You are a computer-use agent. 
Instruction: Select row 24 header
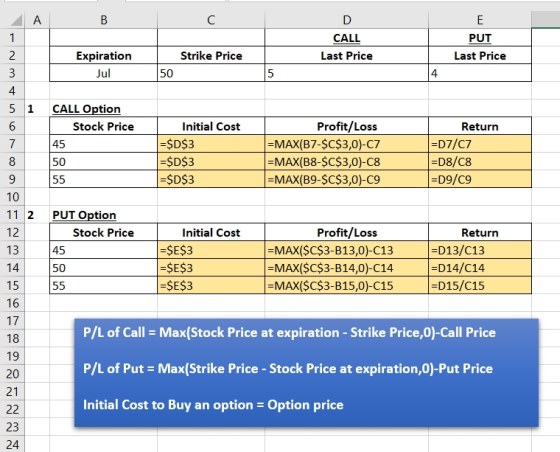[x=12, y=444]
